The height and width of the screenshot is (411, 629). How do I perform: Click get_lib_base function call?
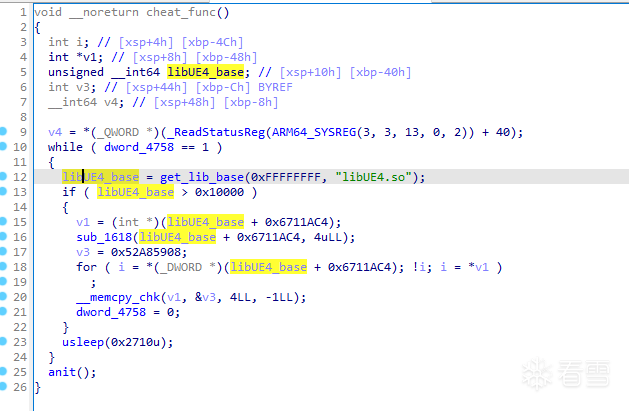coord(202,177)
